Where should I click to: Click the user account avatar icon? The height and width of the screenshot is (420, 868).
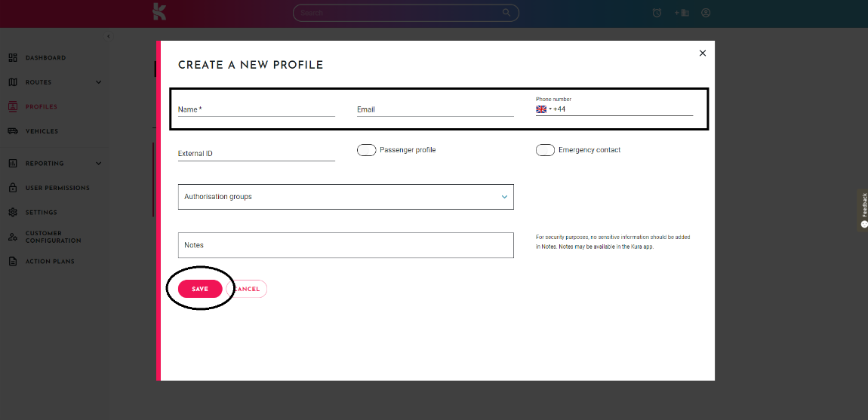tap(706, 13)
